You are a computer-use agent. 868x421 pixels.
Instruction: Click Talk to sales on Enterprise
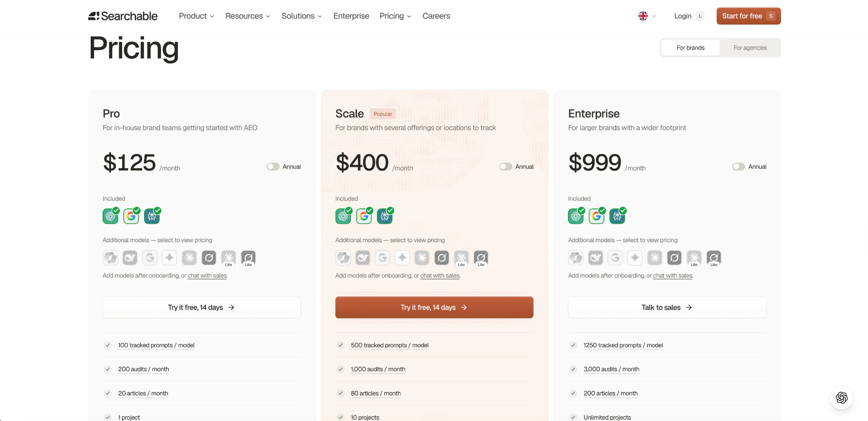tap(667, 307)
